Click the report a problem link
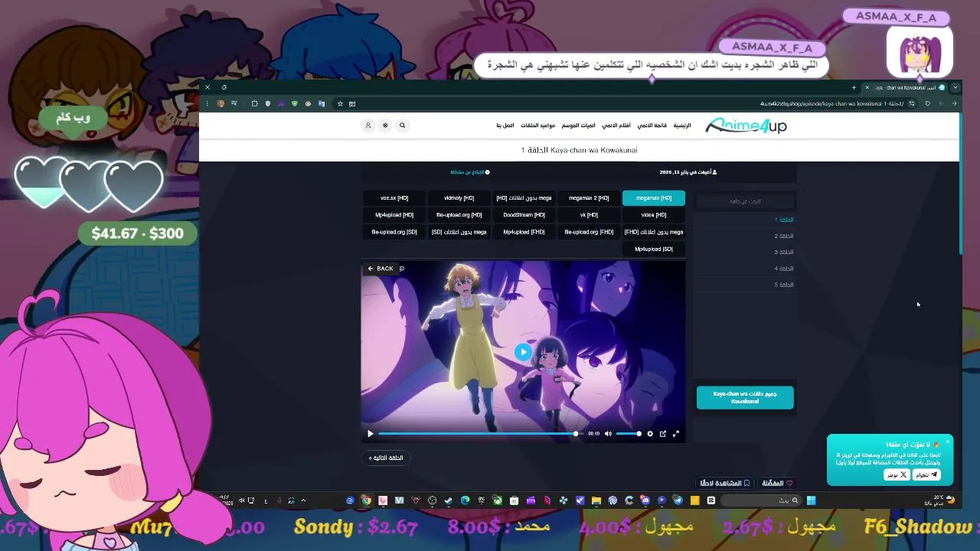The image size is (980, 551). 470,172
